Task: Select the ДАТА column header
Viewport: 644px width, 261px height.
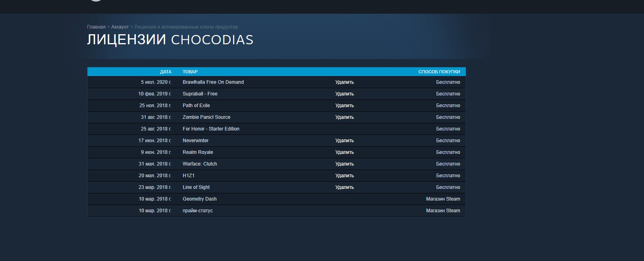Action: [x=166, y=72]
